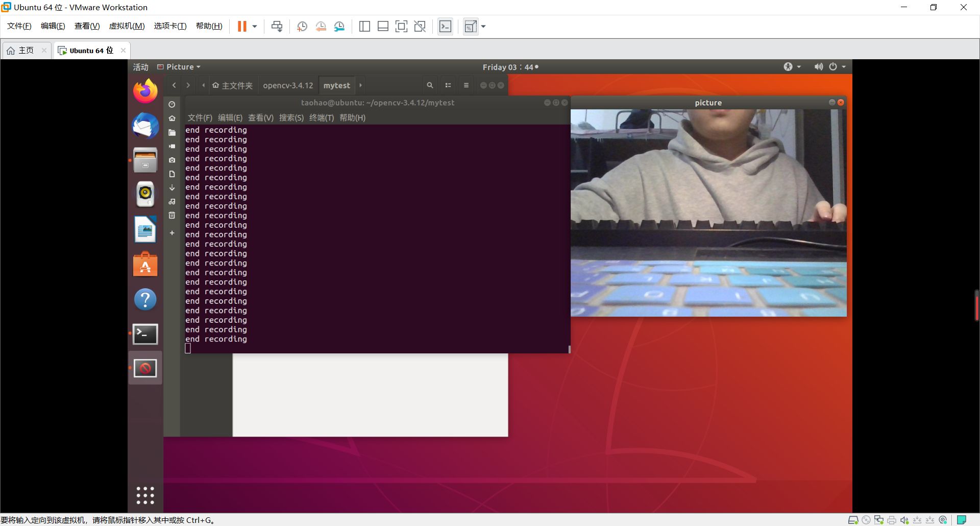Go back in file manager
The height and width of the screenshot is (526, 980).
pos(174,85)
